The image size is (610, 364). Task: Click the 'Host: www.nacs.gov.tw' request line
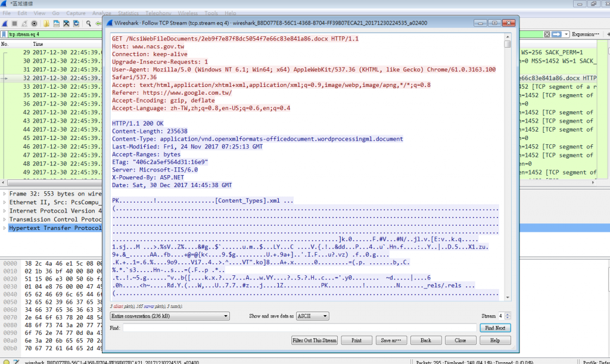point(148,46)
